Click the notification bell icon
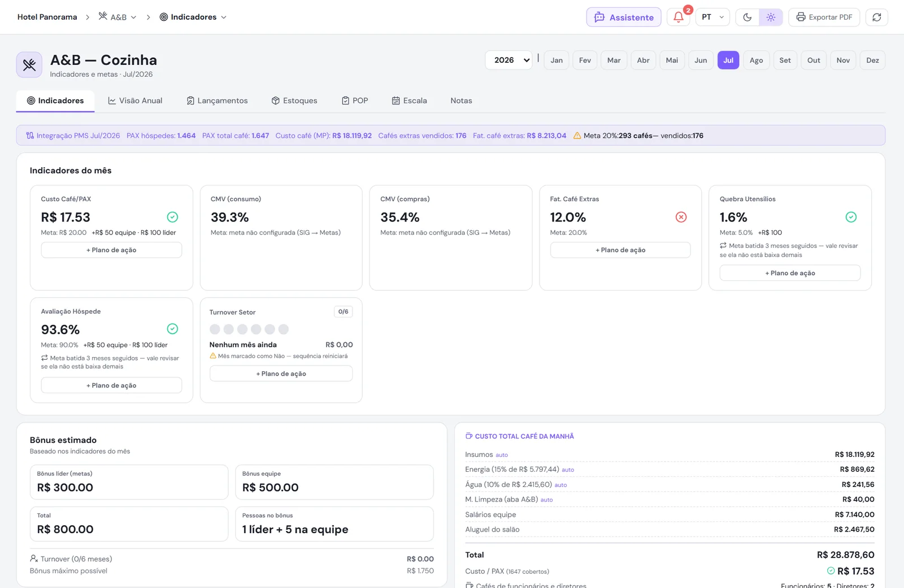The width and height of the screenshot is (904, 588). pyautogui.click(x=679, y=17)
